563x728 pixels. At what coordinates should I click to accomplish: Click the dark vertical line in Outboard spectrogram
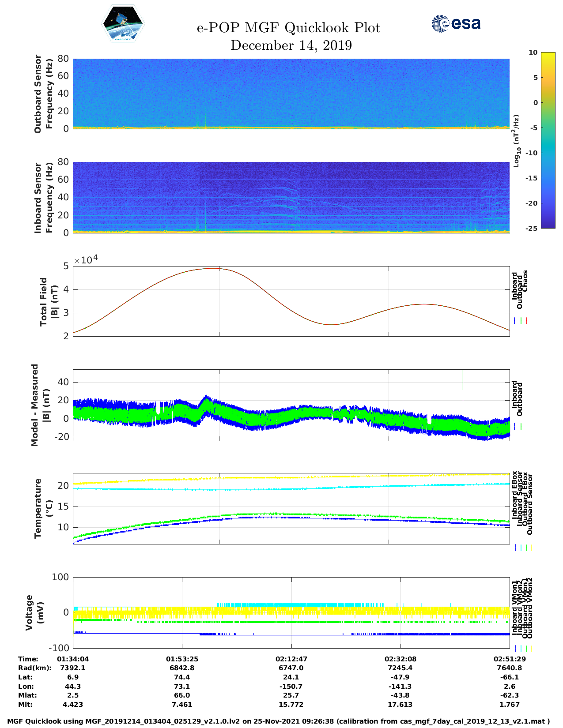(466, 93)
